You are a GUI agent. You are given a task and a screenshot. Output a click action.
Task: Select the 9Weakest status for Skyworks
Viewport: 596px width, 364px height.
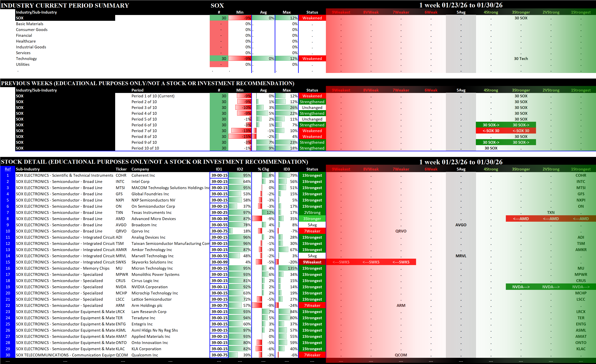[312, 262]
